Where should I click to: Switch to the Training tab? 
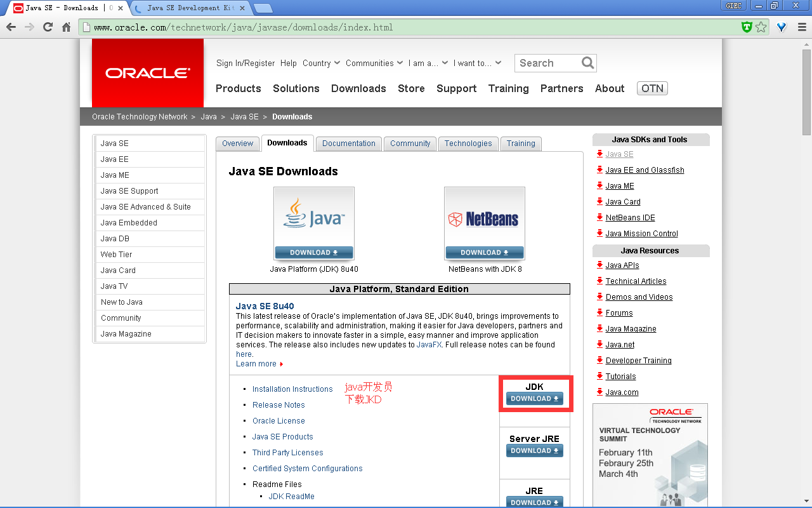tap(521, 144)
